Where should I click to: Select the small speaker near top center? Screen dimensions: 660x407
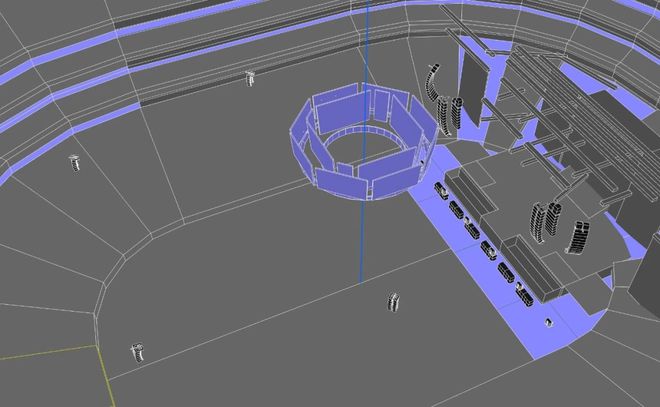point(250,78)
